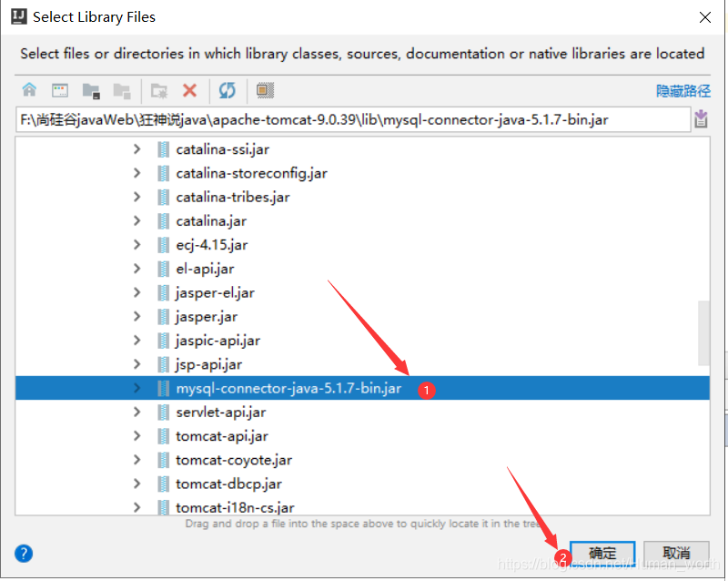728x581 pixels.
Task: Go to Home directory icon
Action: tap(29, 90)
